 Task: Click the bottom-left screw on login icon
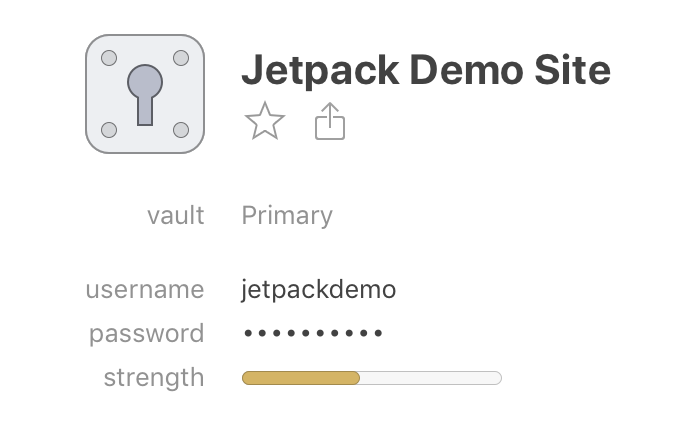pos(109,130)
